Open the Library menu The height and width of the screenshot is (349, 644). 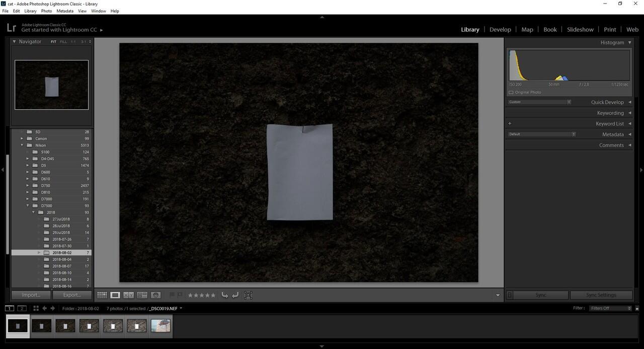[x=30, y=11]
